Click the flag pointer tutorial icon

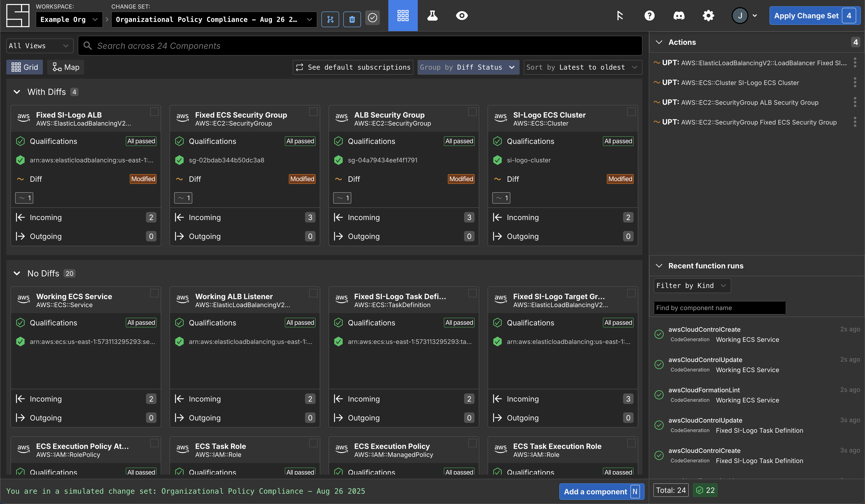pos(620,15)
